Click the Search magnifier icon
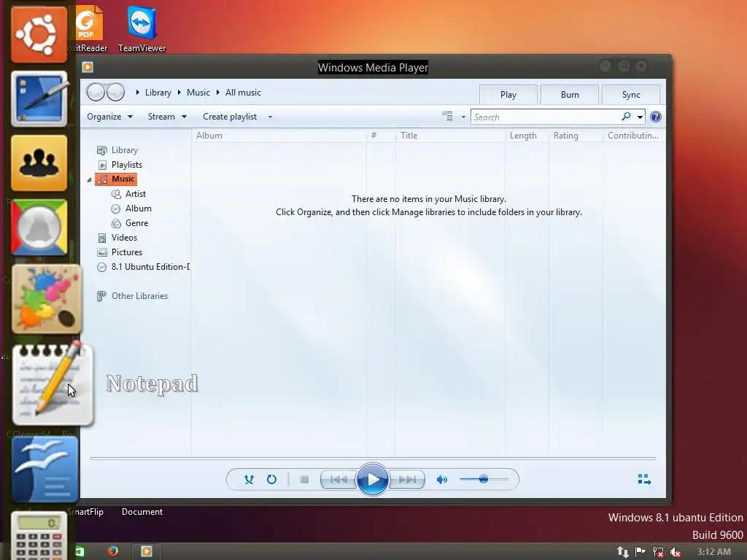 (x=626, y=117)
